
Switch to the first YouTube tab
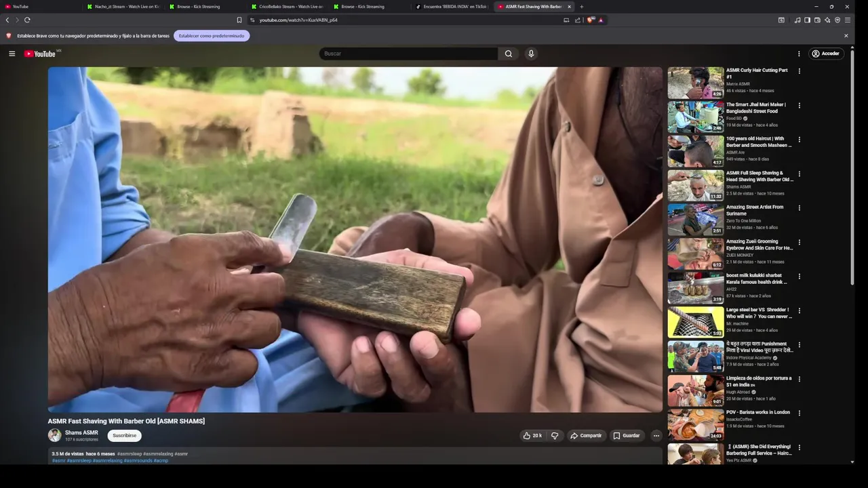[41, 7]
